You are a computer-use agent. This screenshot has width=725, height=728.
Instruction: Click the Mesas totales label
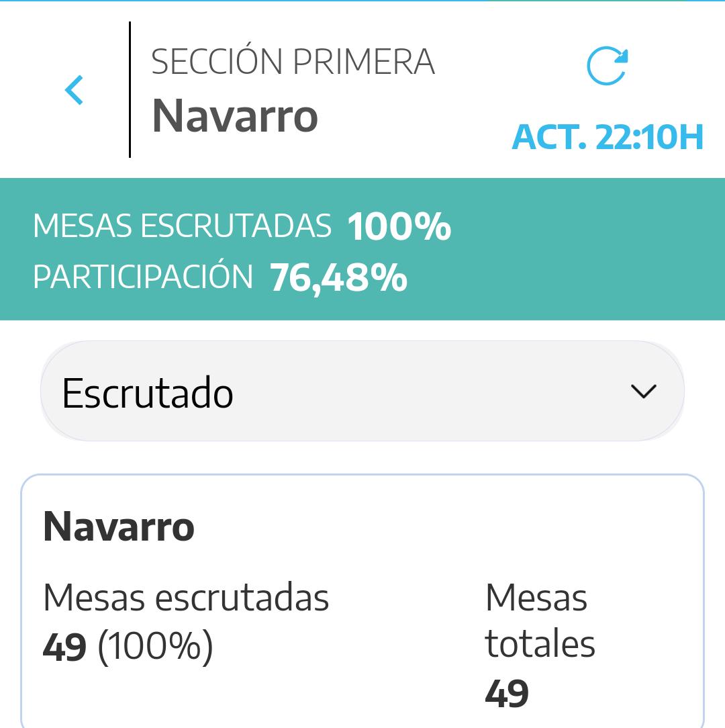coord(540,621)
